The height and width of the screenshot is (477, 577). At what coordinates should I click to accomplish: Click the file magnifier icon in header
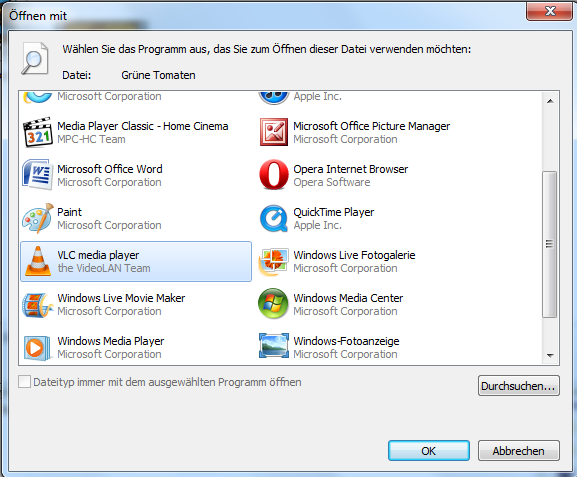[35, 59]
